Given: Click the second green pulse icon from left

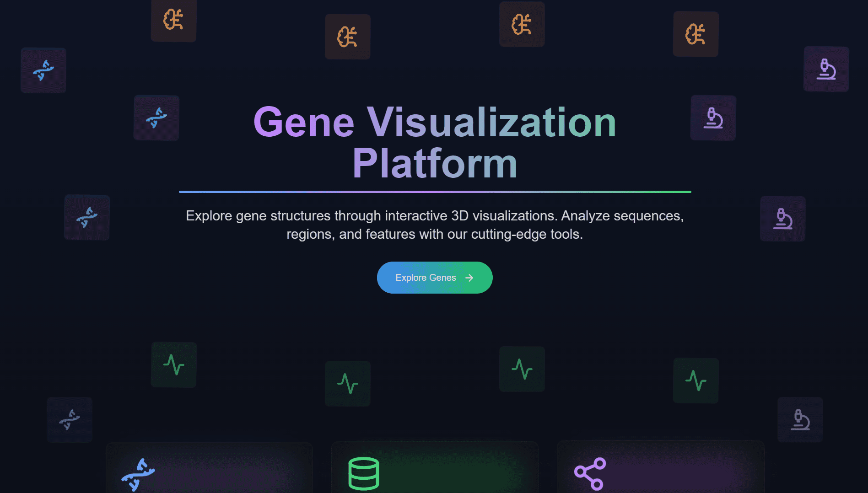Looking at the screenshot, I should coord(347,384).
